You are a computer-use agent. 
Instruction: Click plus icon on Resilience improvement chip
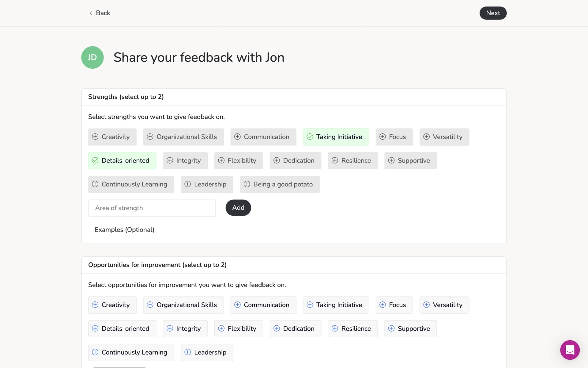click(335, 328)
